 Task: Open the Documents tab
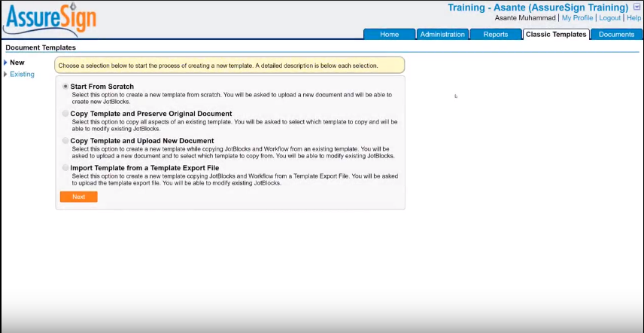[616, 34]
